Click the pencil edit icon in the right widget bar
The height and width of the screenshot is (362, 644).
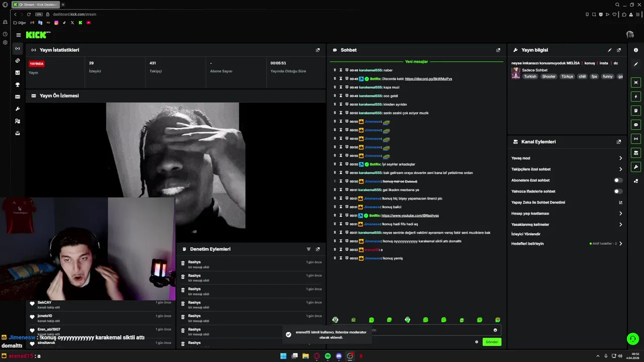pos(636,64)
